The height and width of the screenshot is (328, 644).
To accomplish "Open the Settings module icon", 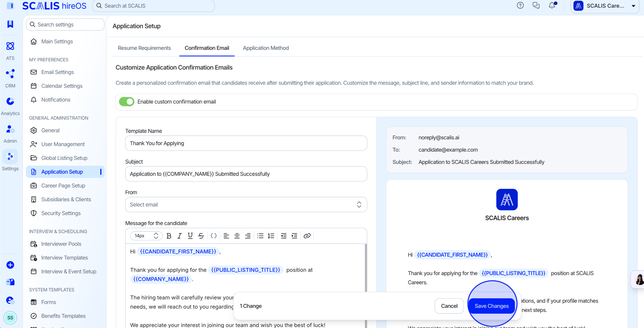I will tap(10, 157).
